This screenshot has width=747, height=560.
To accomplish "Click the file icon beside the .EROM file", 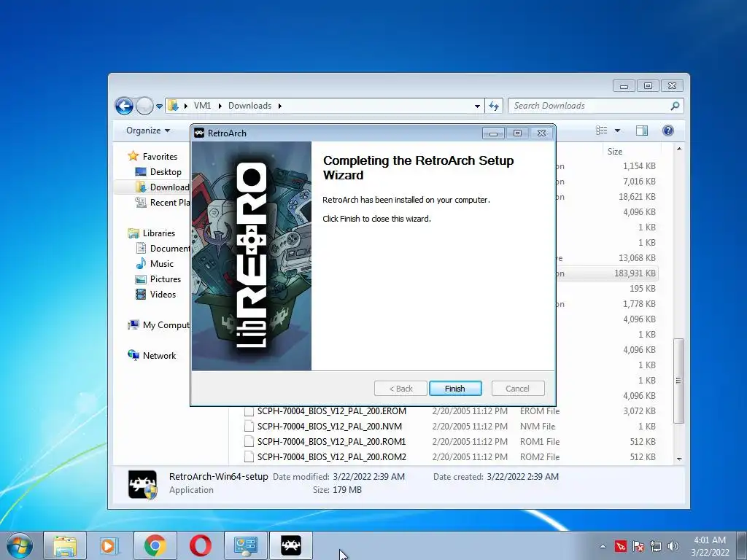I will 249,411.
